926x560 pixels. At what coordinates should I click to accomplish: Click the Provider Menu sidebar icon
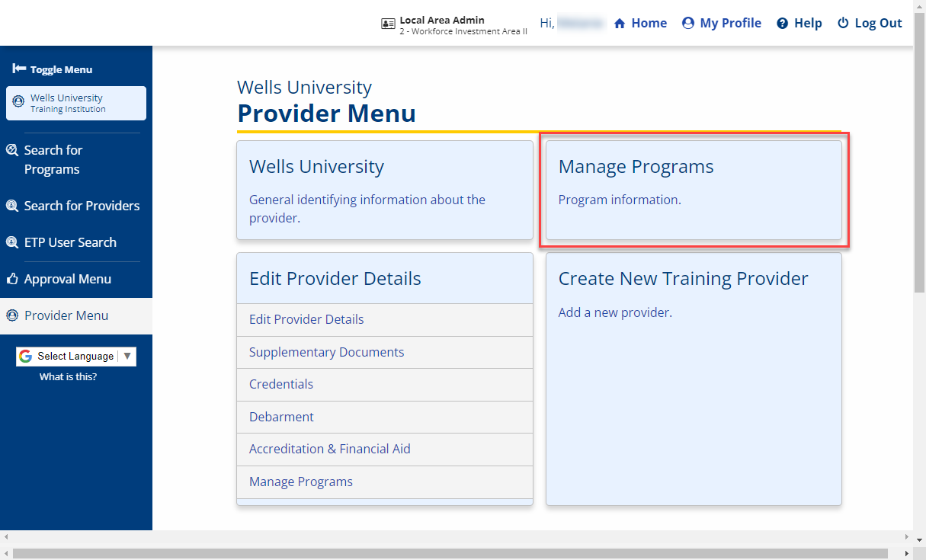coord(12,315)
